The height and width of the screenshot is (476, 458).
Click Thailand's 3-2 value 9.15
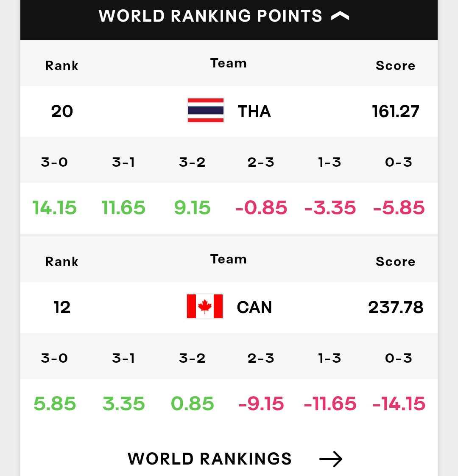pos(192,208)
